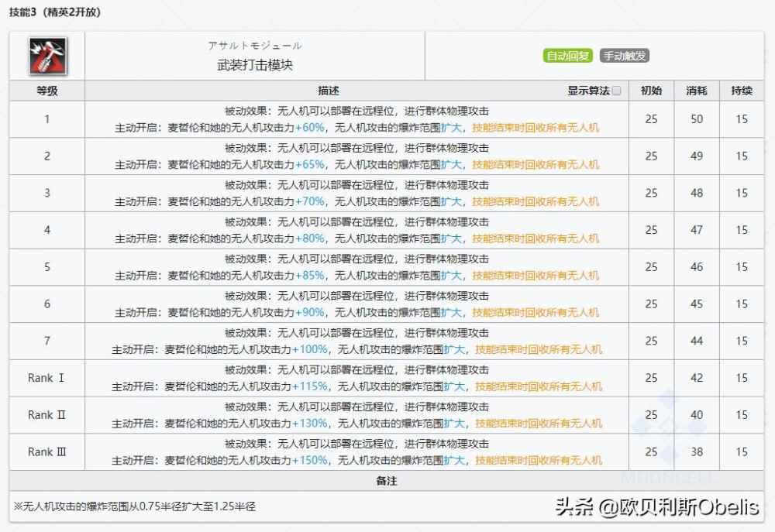Image resolution: width=775 pixels, height=532 pixels.
Task: Click orange 技能结束时回收所有无人机 text in level 2 row
Action: pyautogui.click(x=536, y=165)
